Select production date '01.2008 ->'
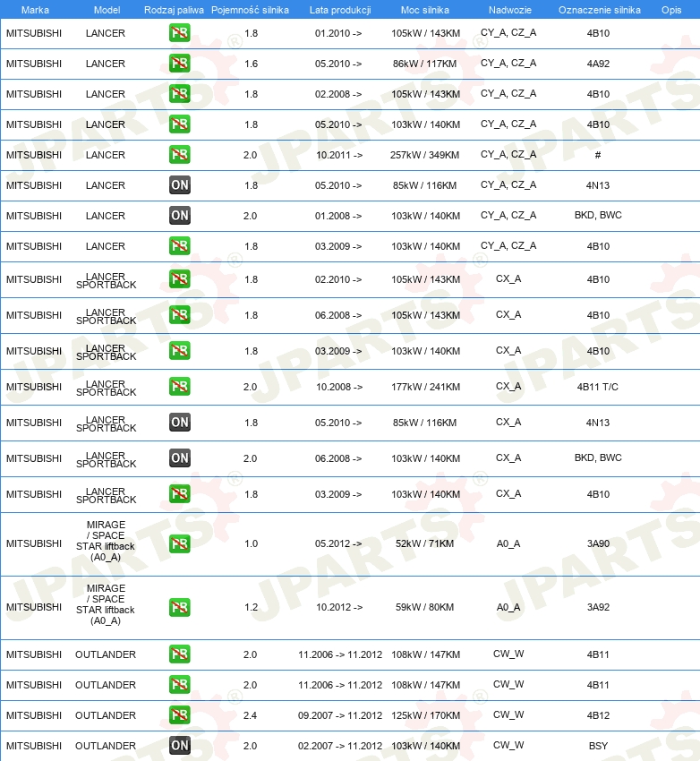The width and height of the screenshot is (700, 761). click(x=338, y=216)
